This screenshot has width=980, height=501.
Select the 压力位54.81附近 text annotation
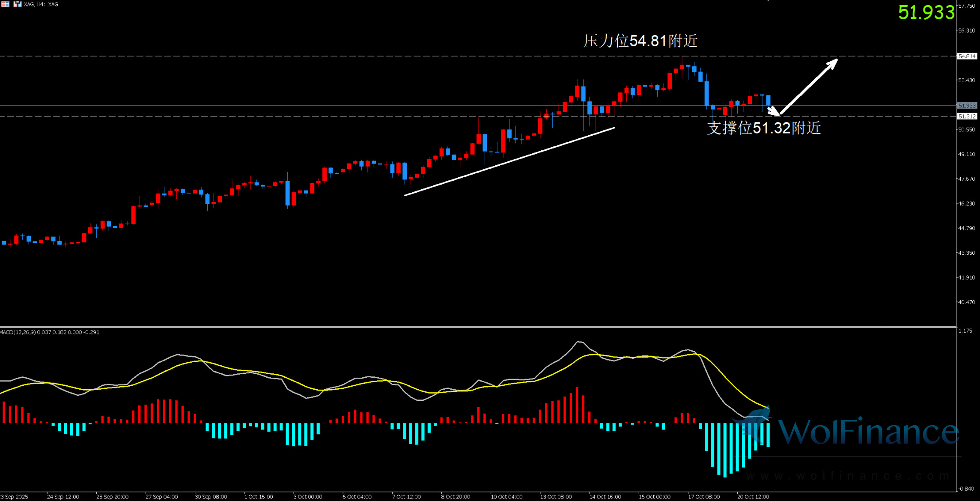(640, 41)
